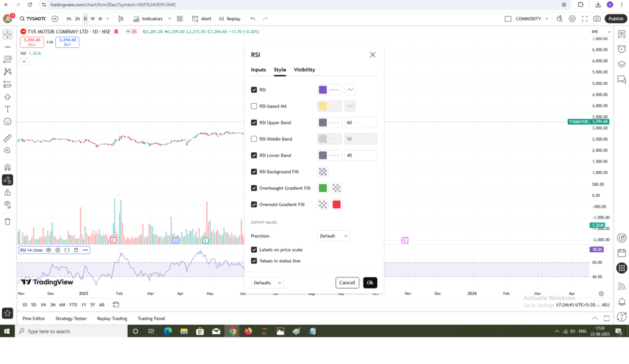Open the Fibonacci retracement tools
The image size is (629, 364).
7,60
